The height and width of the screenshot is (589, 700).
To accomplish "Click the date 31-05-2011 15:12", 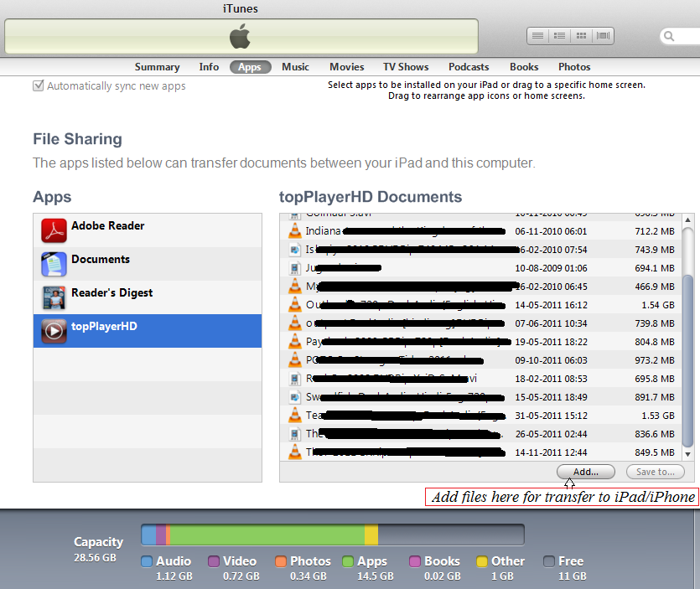I will point(551,416).
